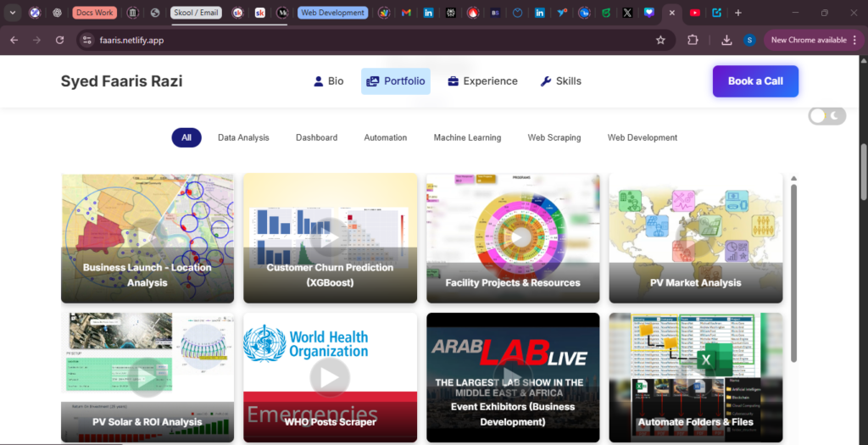Collapse the Skool / Email tab group

coord(196,13)
